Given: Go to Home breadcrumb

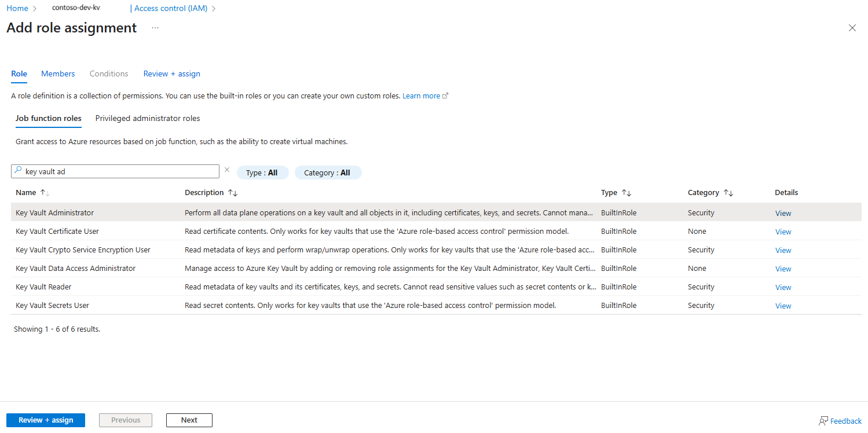Looking at the screenshot, I should 17,9.
